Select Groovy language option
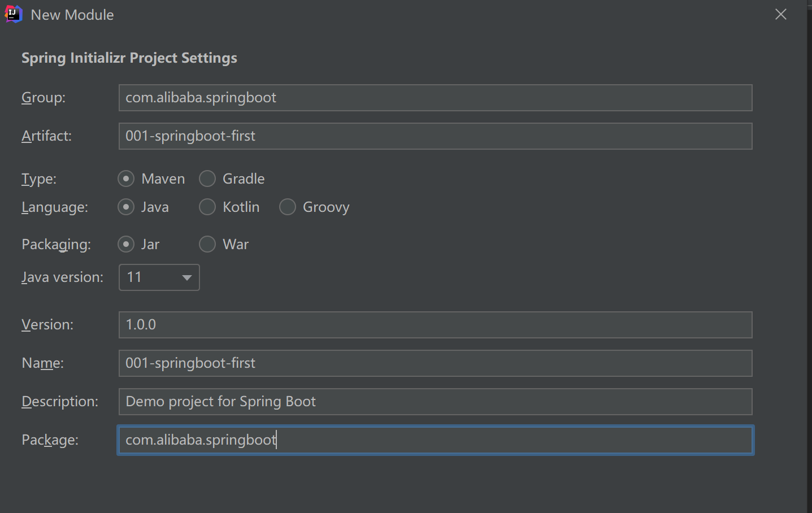Viewport: 812px width, 513px height. pyautogui.click(x=288, y=207)
